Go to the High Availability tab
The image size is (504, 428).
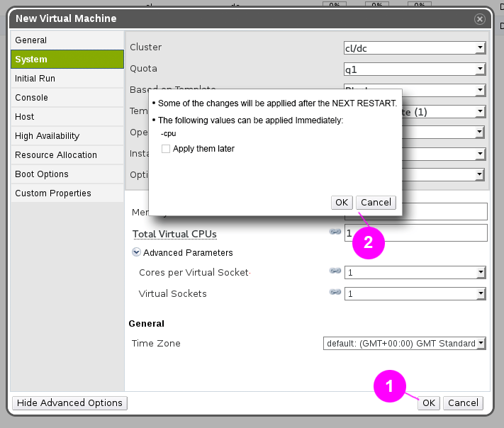pos(67,136)
